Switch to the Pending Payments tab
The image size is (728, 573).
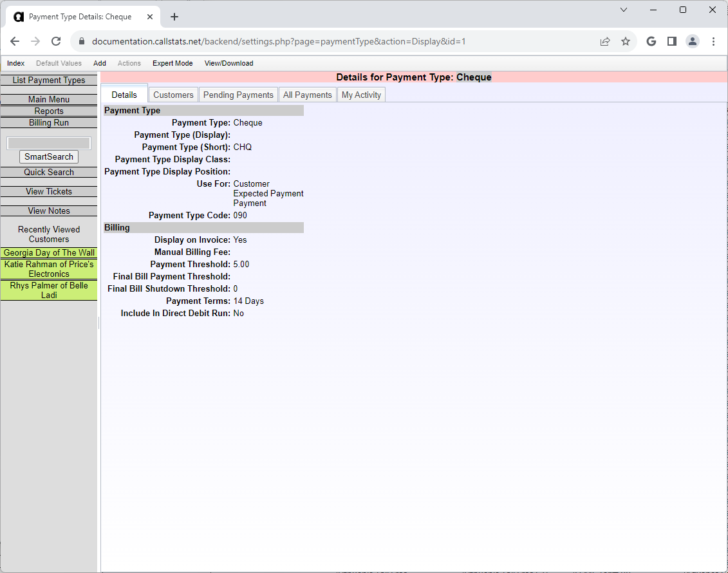(238, 95)
